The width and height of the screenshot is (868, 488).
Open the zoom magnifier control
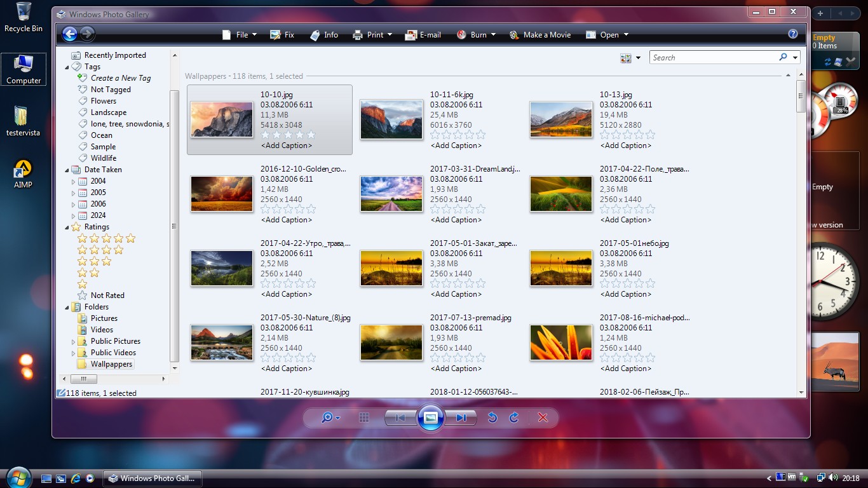(330, 417)
